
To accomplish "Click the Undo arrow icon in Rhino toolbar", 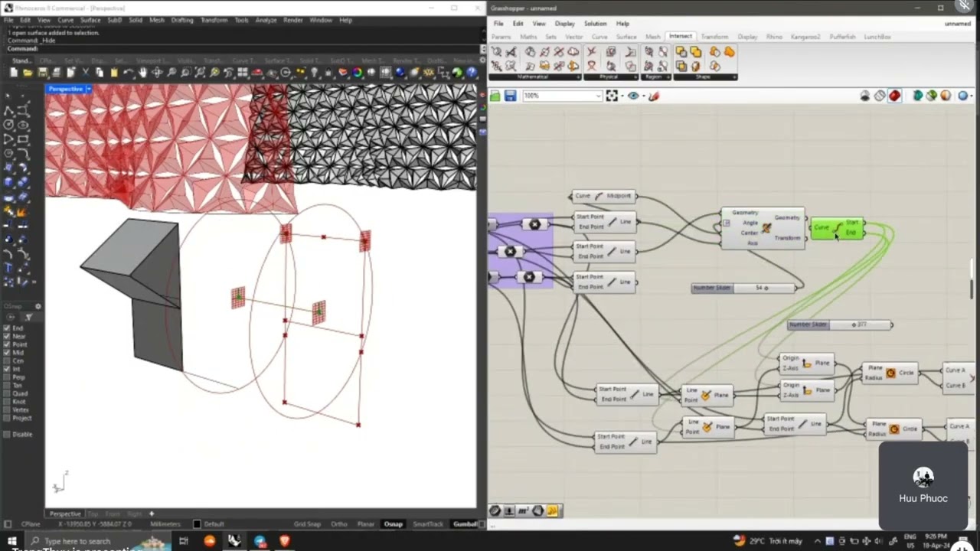I will [x=128, y=73].
